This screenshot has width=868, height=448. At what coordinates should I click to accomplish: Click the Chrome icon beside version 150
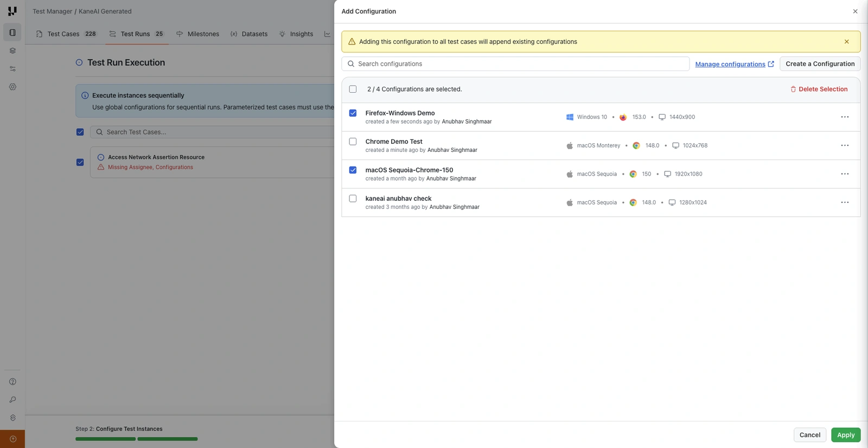633,174
